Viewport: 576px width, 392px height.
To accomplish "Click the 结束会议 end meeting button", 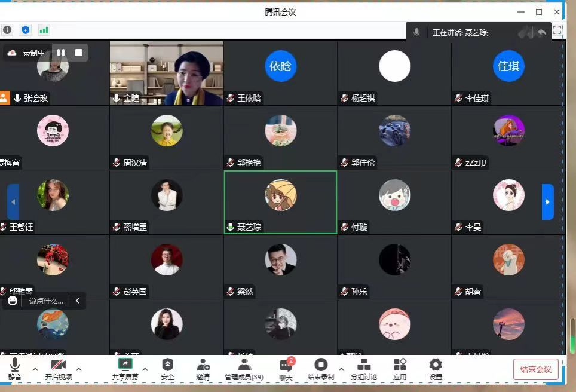I will point(535,369).
